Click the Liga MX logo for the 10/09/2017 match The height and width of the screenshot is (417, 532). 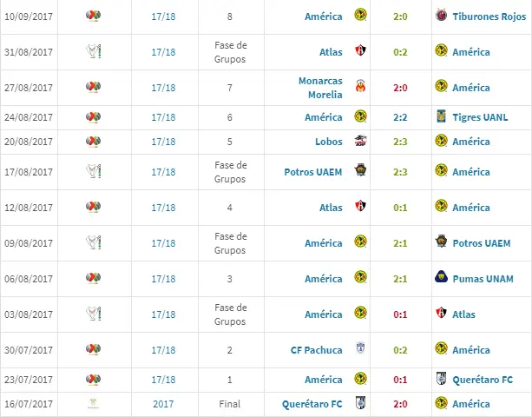(x=94, y=16)
